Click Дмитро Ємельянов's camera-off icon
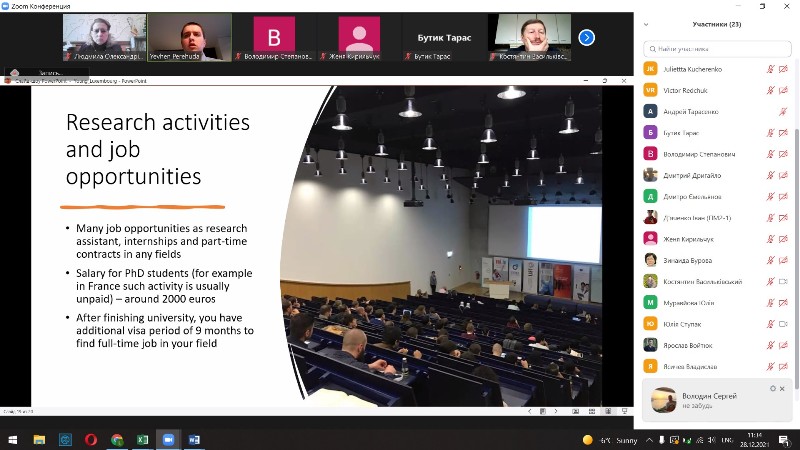Viewport: 800px width, 450px height. tap(783, 196)
